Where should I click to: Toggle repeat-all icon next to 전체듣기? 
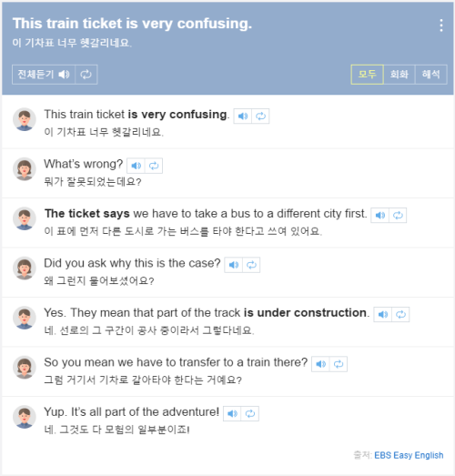86,75
